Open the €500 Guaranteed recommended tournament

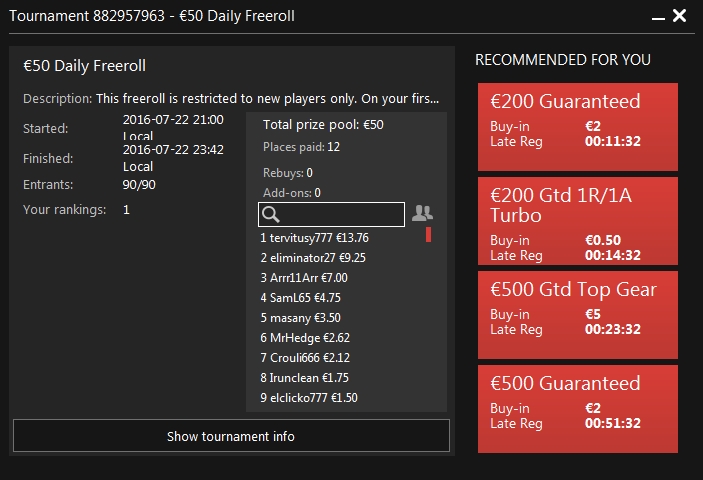pyautogui.click(x=577, y=409)
